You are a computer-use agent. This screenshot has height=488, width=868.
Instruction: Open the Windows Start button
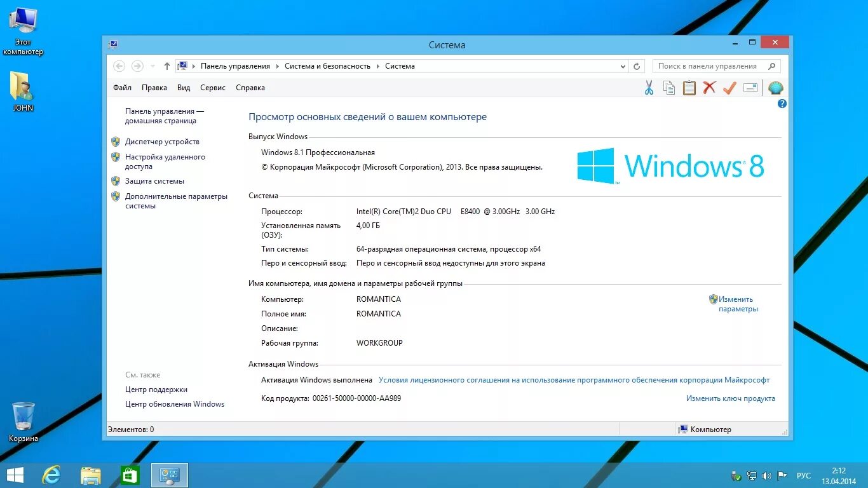point(15,475)
